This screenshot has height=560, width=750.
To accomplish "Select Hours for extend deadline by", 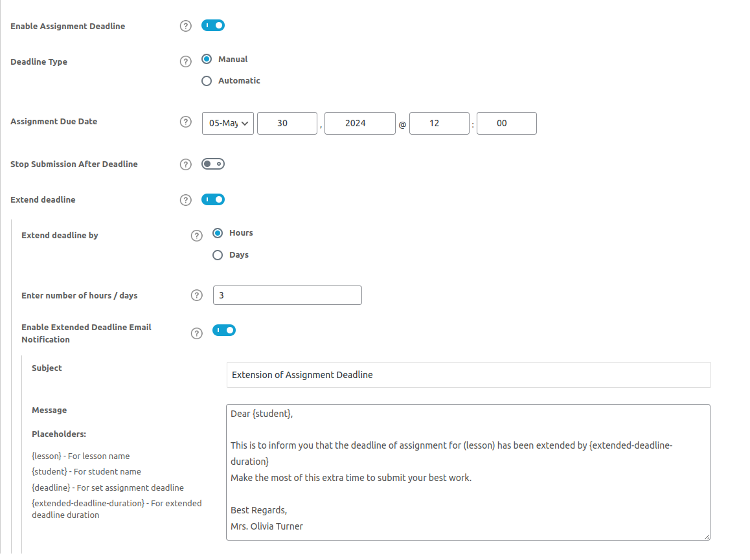I will (x=218, y=233).
